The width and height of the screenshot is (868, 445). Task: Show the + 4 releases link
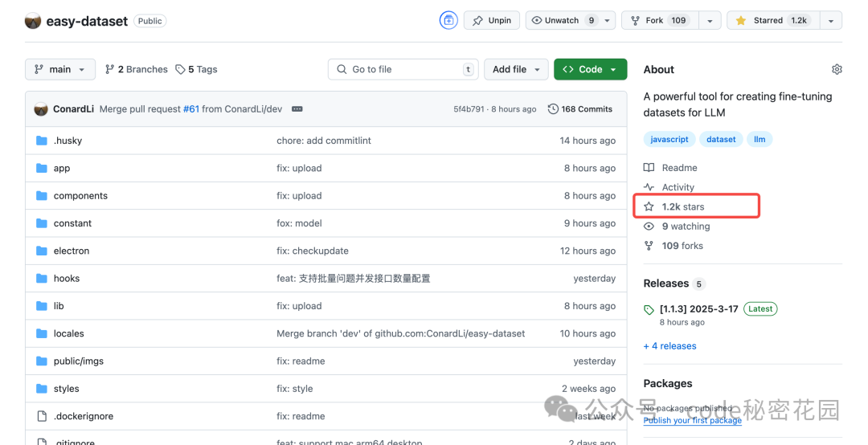click(x=669, y=346)
